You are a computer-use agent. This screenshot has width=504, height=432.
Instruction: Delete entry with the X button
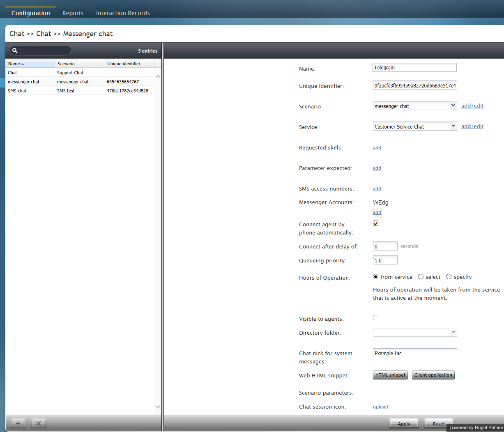pos(39,423)
